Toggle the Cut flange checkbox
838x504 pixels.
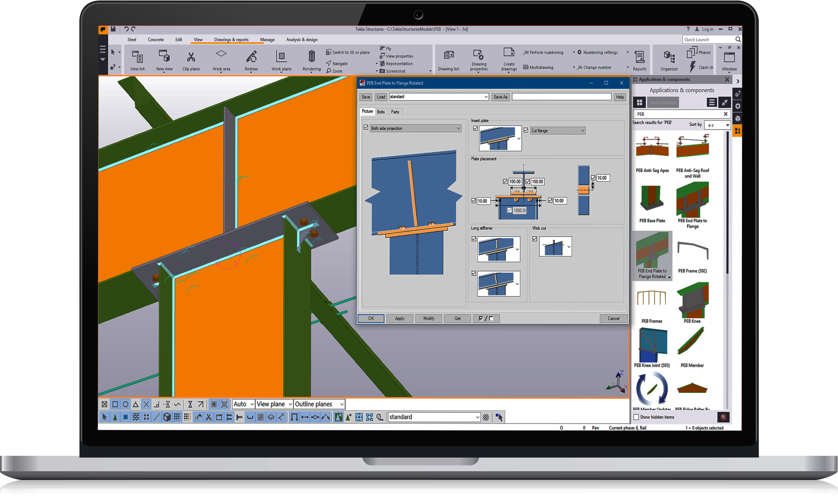(x=525, y=130)
